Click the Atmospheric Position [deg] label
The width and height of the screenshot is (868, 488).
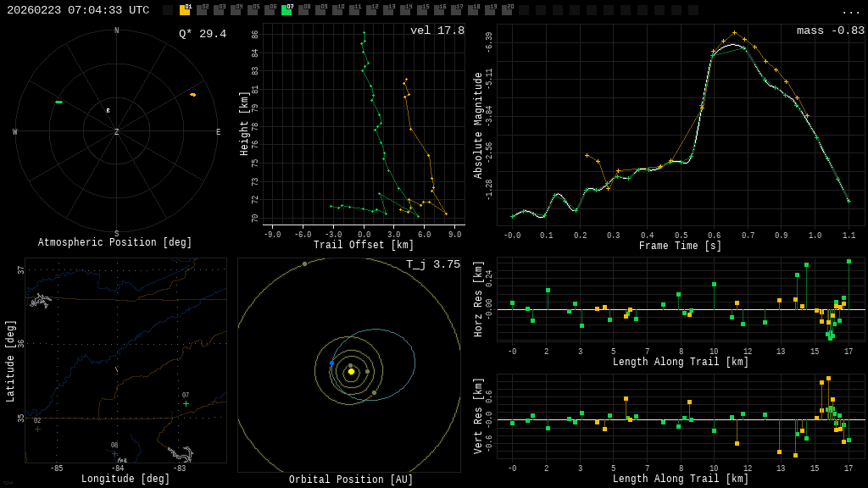click(114, 242)
